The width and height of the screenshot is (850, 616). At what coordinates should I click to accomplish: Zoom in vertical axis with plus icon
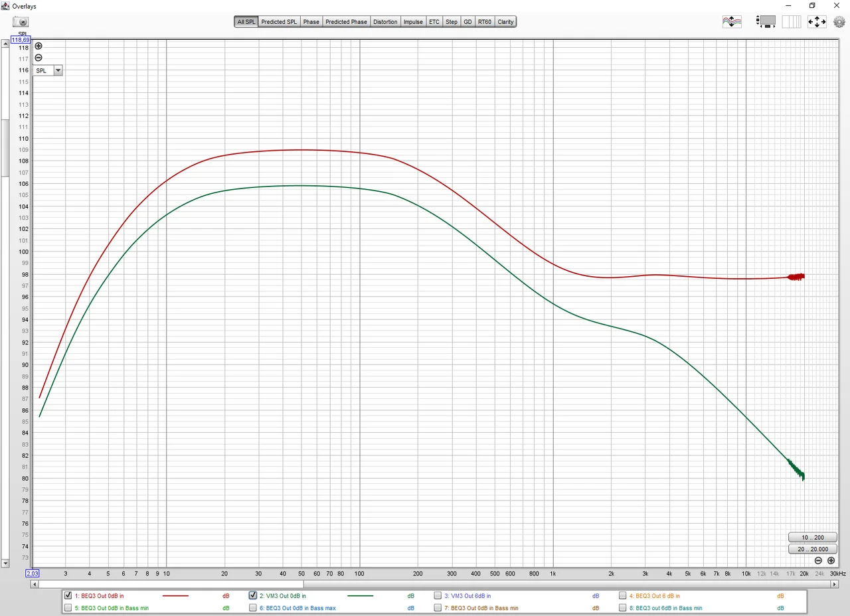click(x=39, y=46)
